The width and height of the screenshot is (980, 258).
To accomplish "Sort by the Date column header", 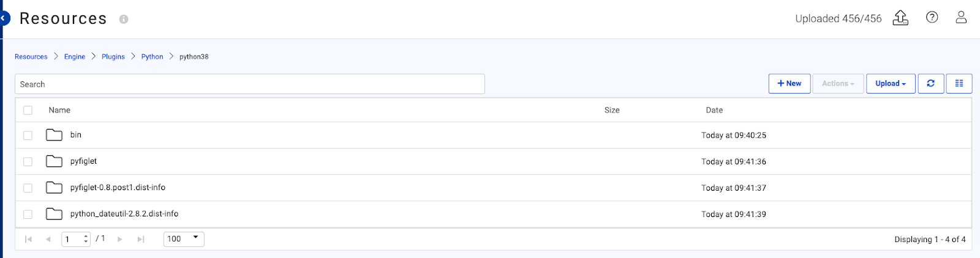I will pos(714,110).
